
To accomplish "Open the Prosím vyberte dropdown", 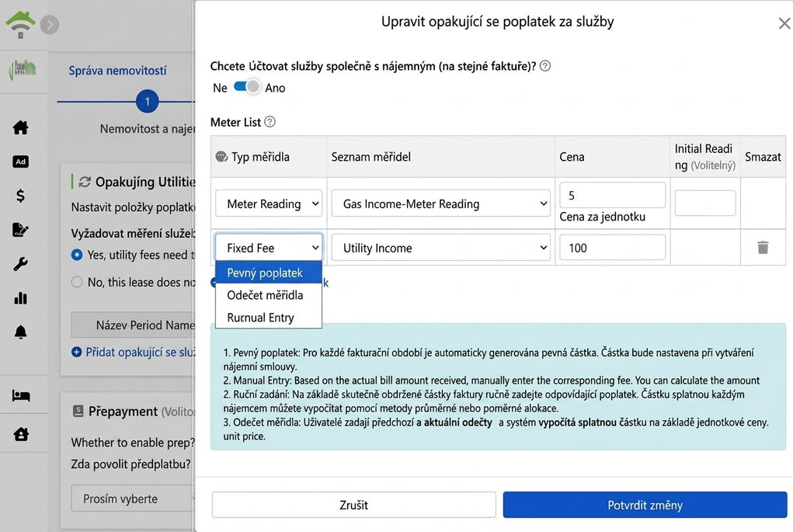I will pos(133,499).
